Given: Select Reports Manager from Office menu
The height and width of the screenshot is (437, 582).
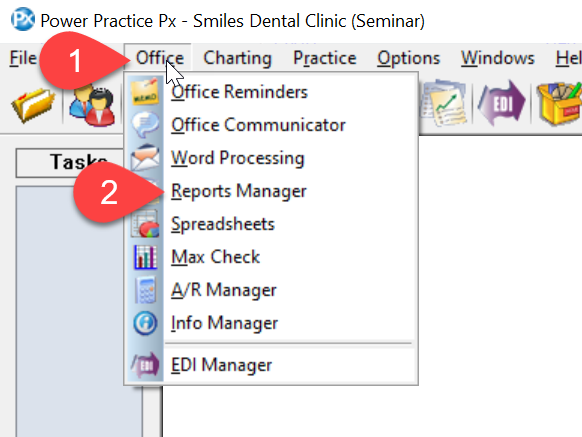Looking at the screenshot, I should (x=239, y=192).
